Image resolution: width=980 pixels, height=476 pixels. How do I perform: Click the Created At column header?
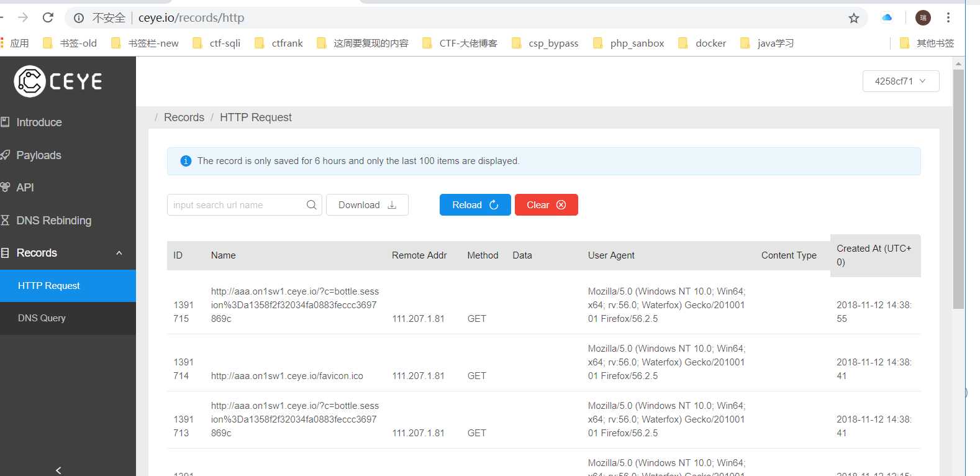874,255
